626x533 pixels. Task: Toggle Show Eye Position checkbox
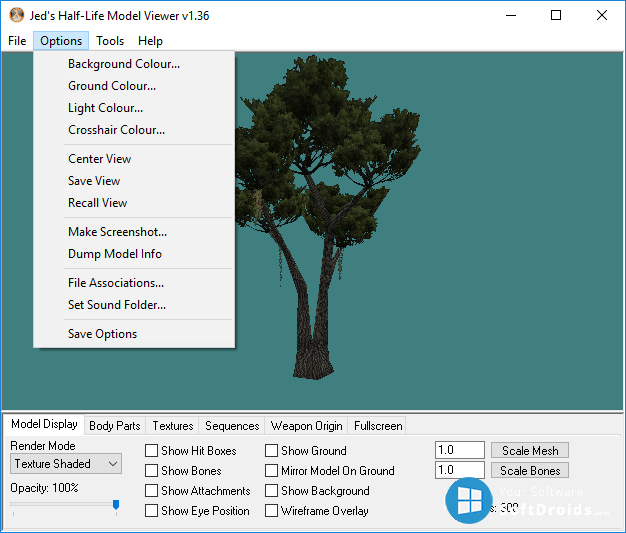point(151,511)
